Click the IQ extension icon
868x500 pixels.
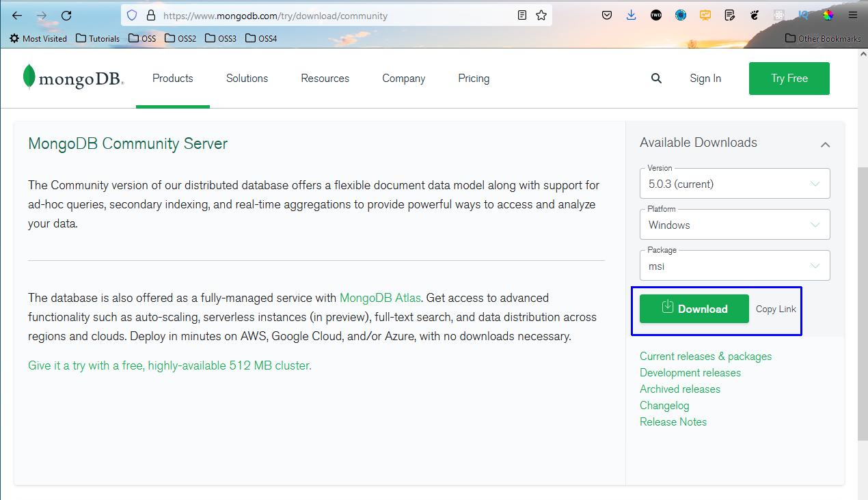click(x=803, y=15)
